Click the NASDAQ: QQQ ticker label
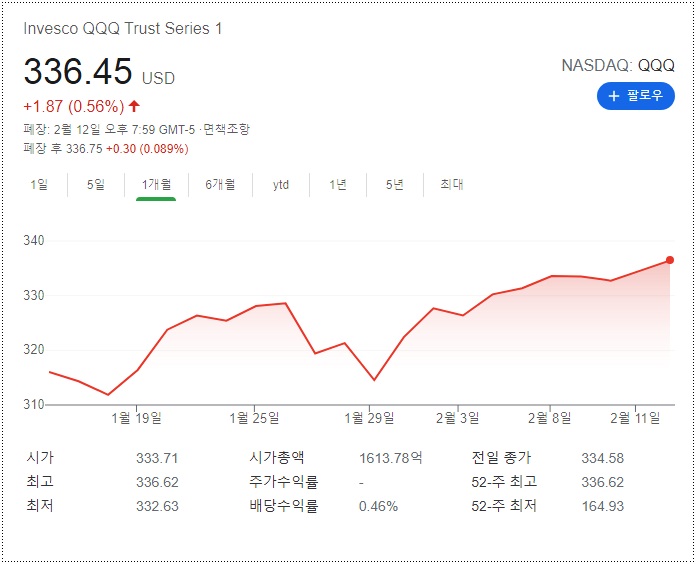The height and width of the screenshot is (564, 696). tap(618, 65)
